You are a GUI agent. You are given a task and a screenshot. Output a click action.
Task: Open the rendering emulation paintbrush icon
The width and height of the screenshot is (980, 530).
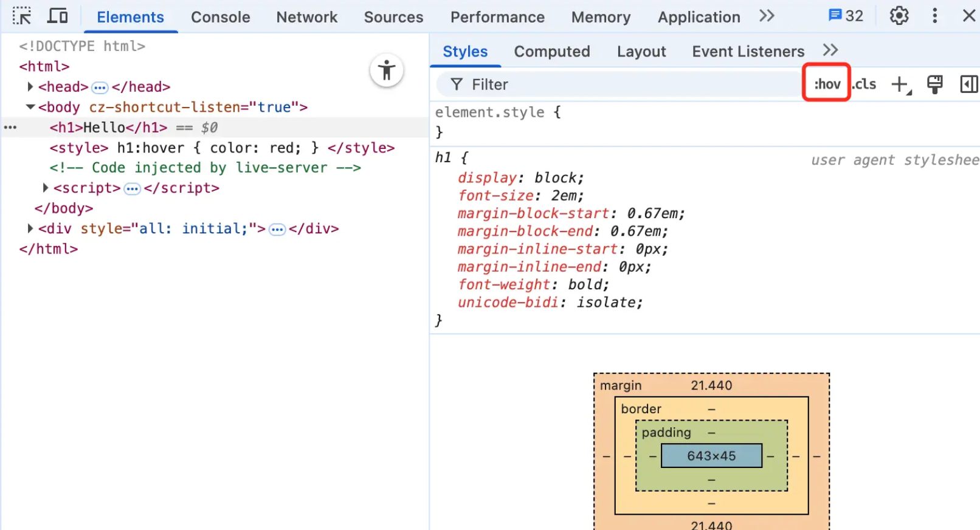[935, 84]
